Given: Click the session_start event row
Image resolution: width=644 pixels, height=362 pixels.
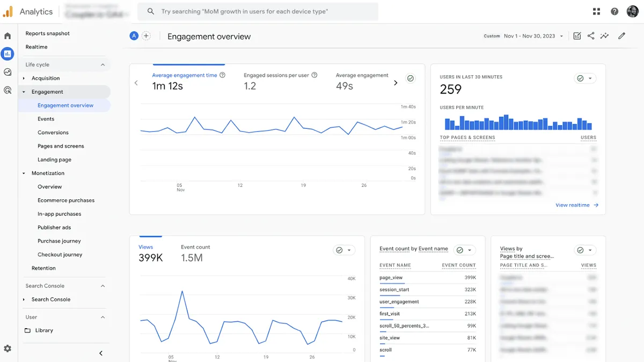Looking at the screenshot, I should tap(428, 290).
